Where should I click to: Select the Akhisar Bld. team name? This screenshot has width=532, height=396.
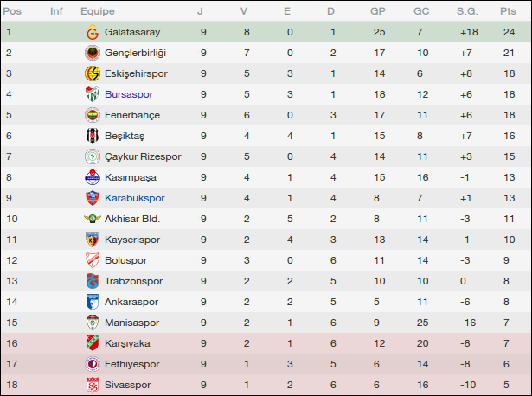point(132,219)
